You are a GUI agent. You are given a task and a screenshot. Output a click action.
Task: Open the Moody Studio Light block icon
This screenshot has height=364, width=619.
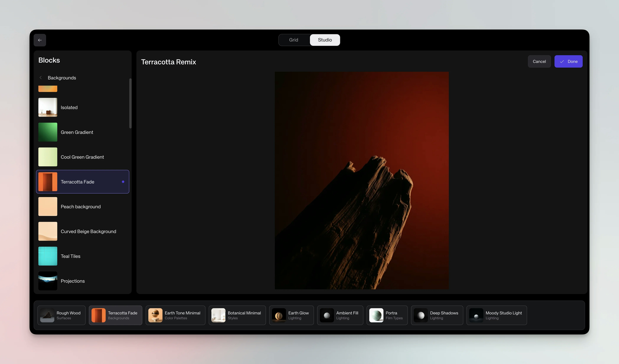coord(476,315)
